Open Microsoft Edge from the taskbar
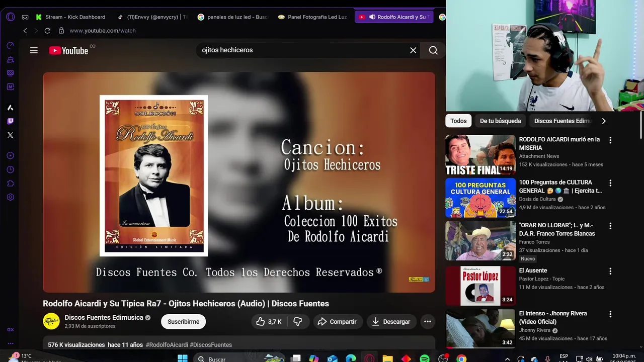Image resolution: width=644 pixels, height=362 pixels. [351, 359]
